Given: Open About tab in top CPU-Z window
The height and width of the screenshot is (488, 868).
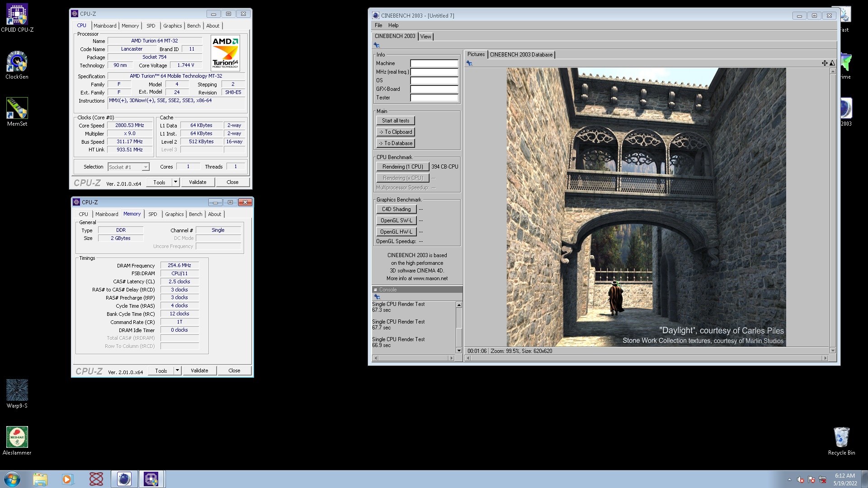Looking at the screenshot, I should click(x=213, y=26).
